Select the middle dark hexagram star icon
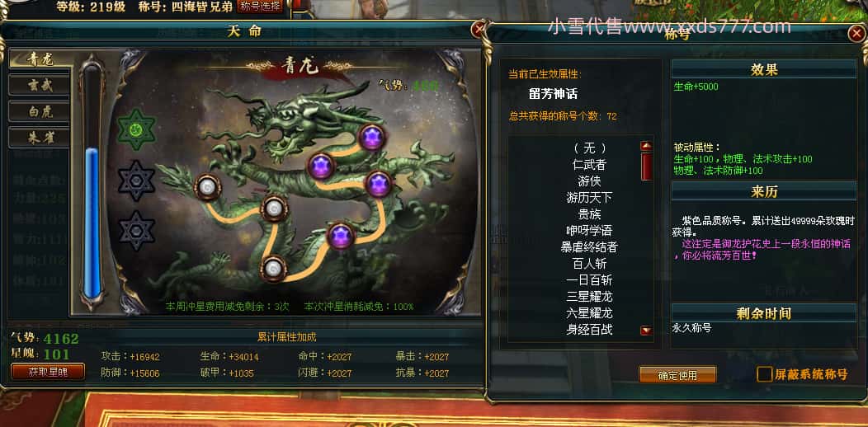Viewport: 868px width, 427px height. coord(136,181)
